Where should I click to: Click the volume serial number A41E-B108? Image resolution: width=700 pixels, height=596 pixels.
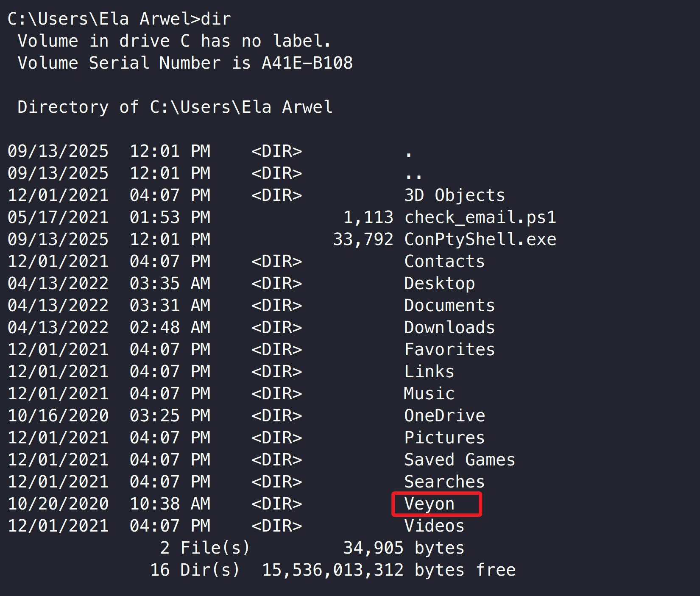(x=307, y=63)
